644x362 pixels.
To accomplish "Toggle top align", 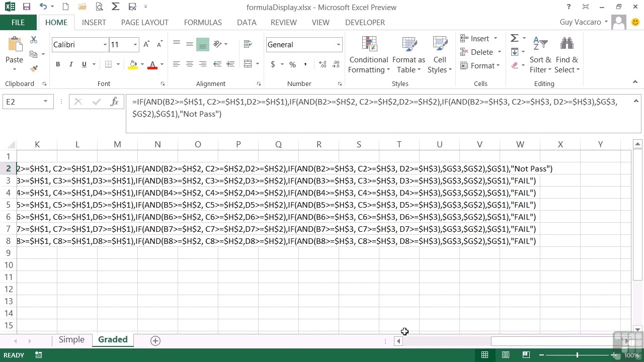I will click(177, 45).
